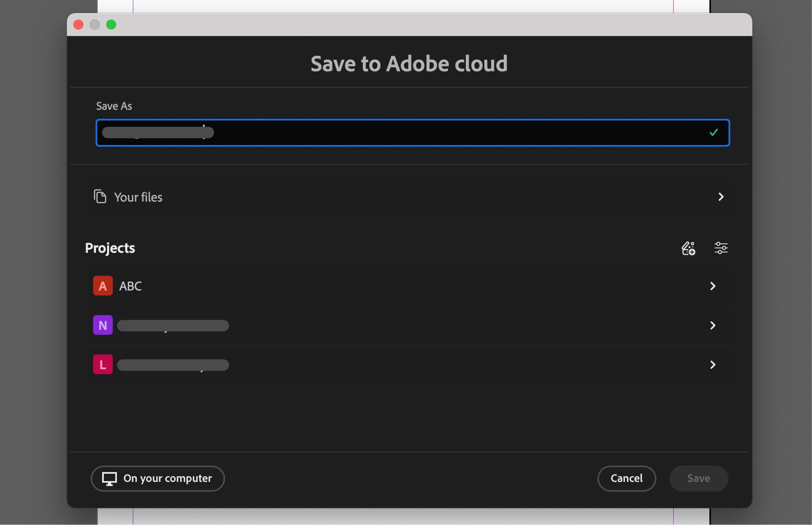The width and height of the screenshot is (812, 525).
Task: Open Your files via its chevron
Action: [721, 197]
